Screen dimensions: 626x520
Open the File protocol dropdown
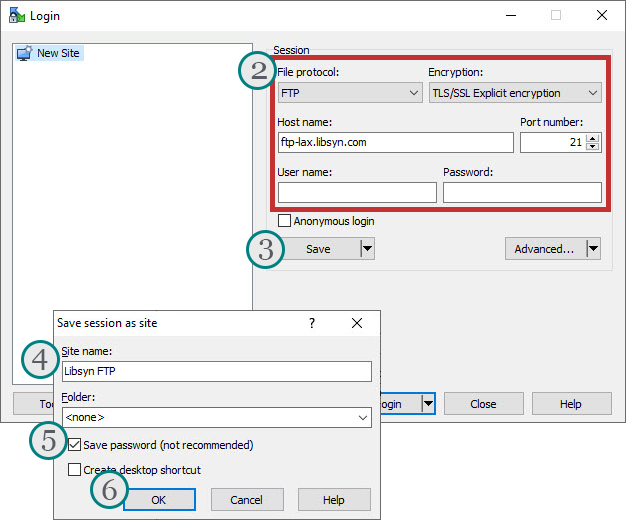click(350, 93)
